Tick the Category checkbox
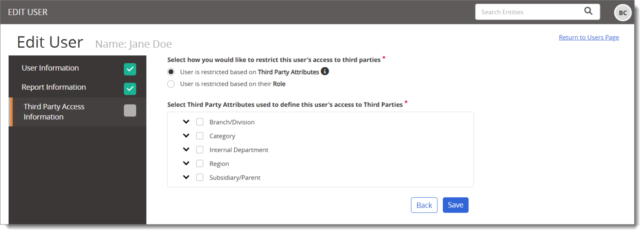The image size is (644, 234). (x=200, y=136)
